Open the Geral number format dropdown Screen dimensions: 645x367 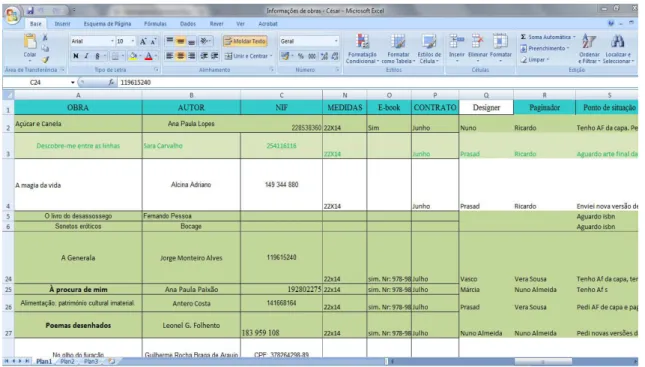(336, 41)
